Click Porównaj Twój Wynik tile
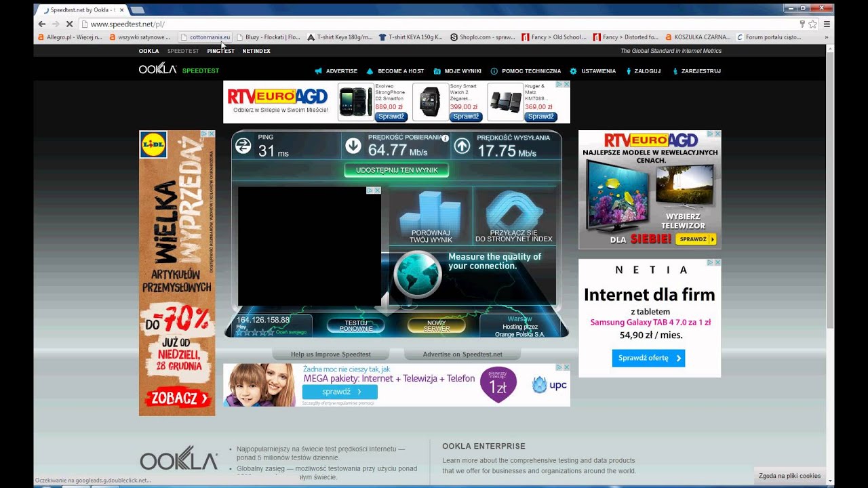Image resolution: width=868 pixels, height=488 pixels. (431, 217)
